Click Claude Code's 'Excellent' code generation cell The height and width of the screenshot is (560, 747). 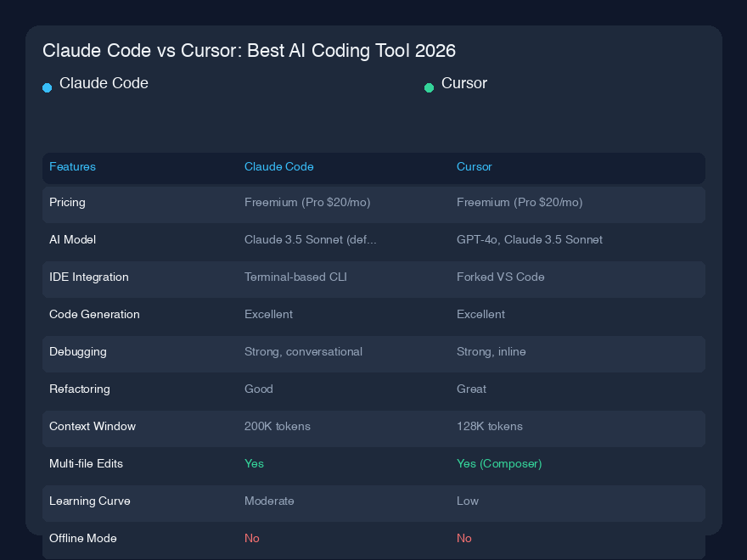pos(268,314)
